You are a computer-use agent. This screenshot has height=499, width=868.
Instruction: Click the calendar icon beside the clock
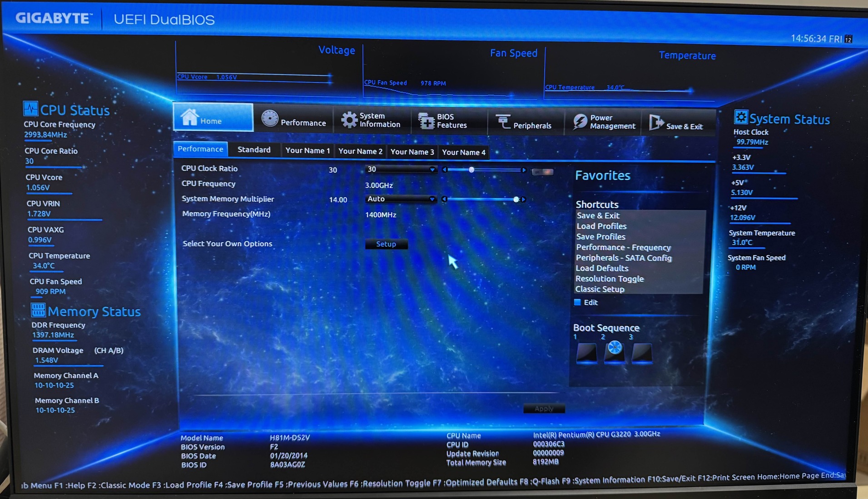(848, 39)
